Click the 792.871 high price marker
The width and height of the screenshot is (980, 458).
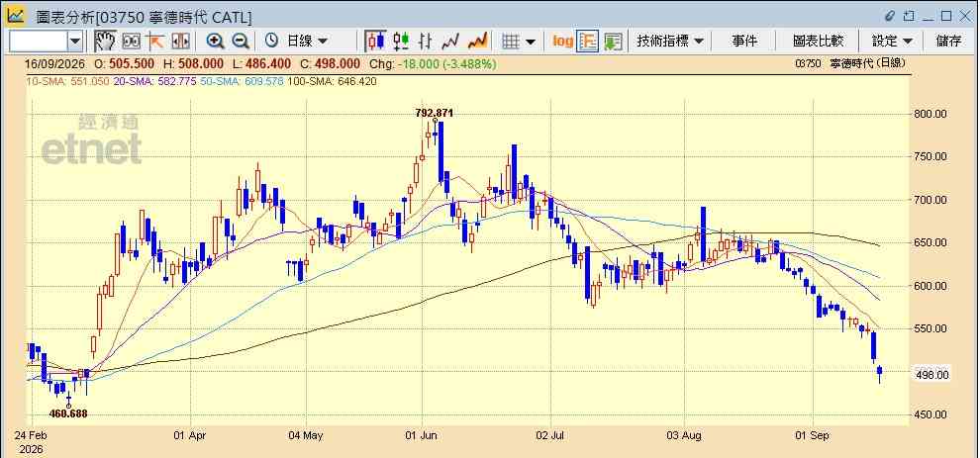click(x=435, y=113)
